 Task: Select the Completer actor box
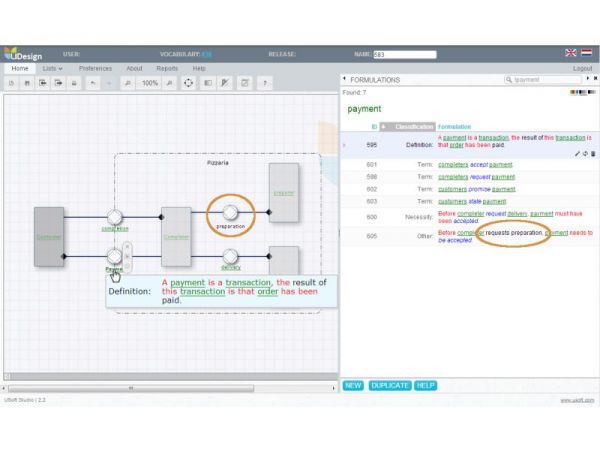(x=176, y=237)
